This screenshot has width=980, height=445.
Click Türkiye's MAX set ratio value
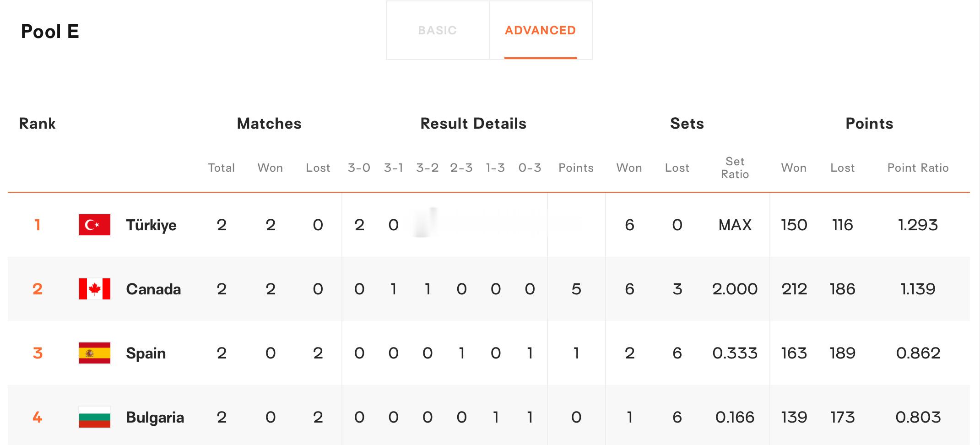pyautogui.click(x=735, y=225)
